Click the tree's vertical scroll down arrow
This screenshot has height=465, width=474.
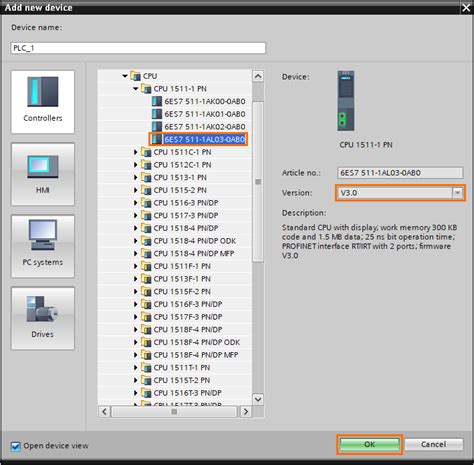pos(258,399)
